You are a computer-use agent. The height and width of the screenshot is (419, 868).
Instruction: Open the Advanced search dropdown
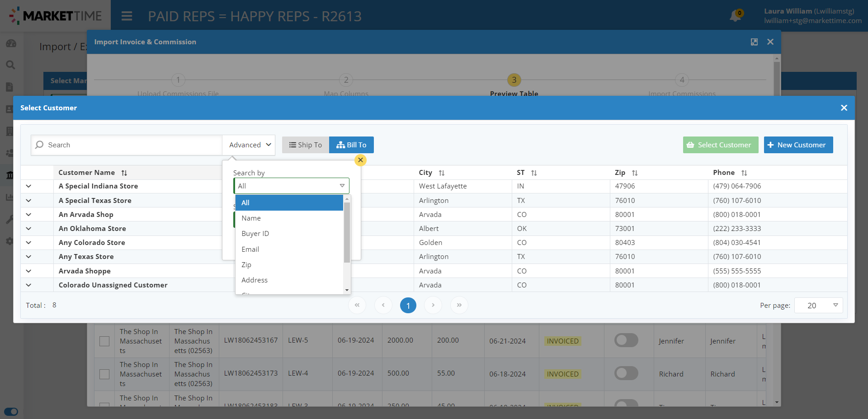249,145
